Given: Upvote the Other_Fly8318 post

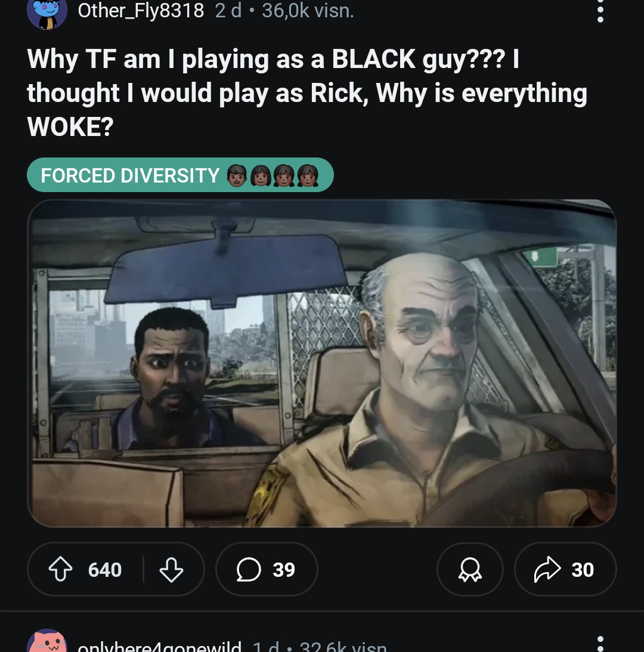Looking at the screenshot, I should click(x=61, y=569).
